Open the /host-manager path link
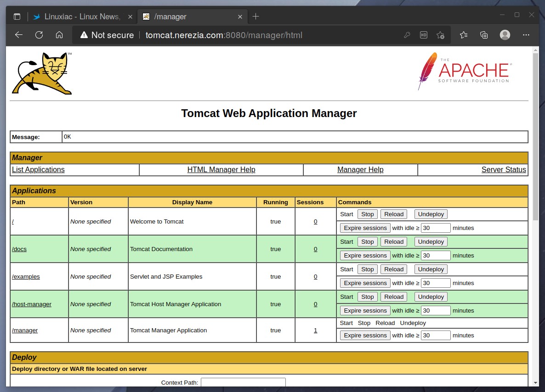545x392 pixels. (32, 304)
